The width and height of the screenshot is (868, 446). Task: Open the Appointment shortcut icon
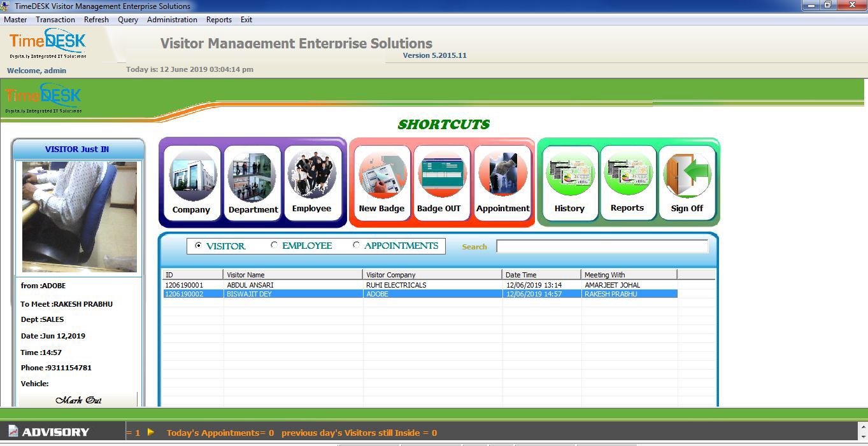click(x=502, y=182)
